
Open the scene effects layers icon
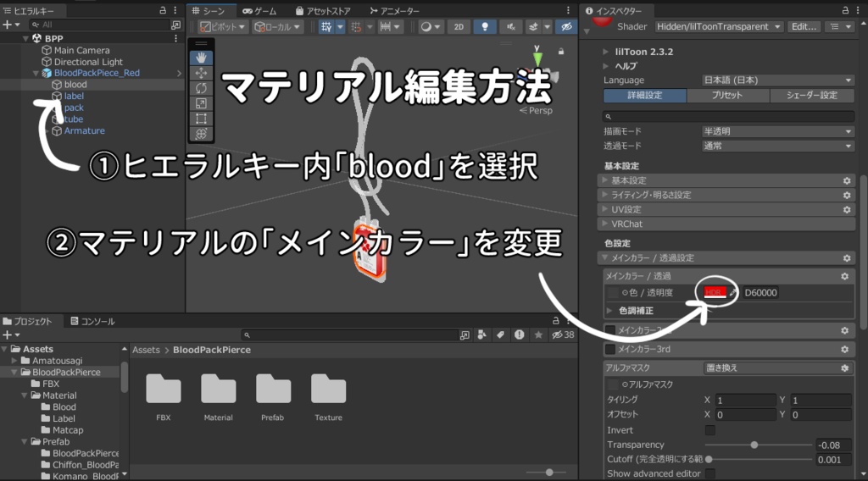[x=533, y=26]
